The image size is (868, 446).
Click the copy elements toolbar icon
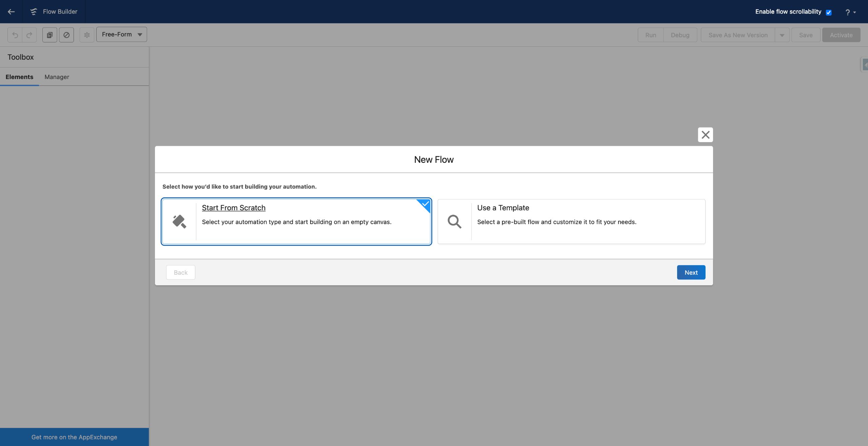(50, 35)
